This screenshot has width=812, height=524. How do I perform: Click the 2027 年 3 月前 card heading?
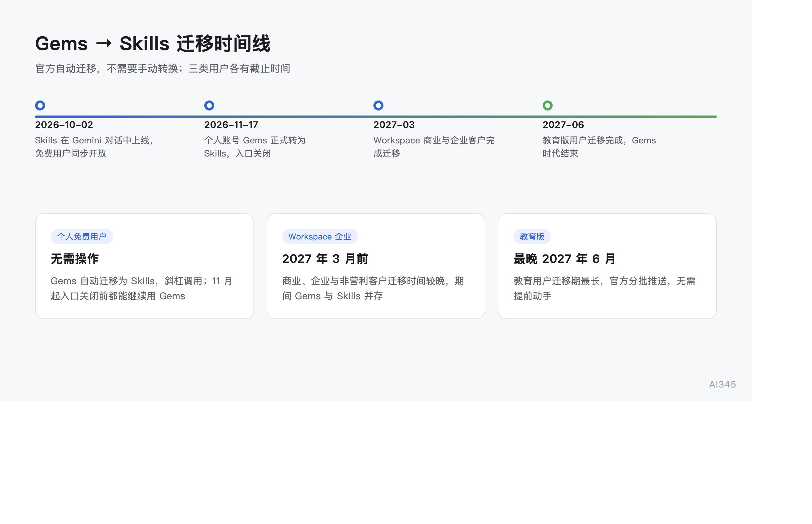[325, 259]
